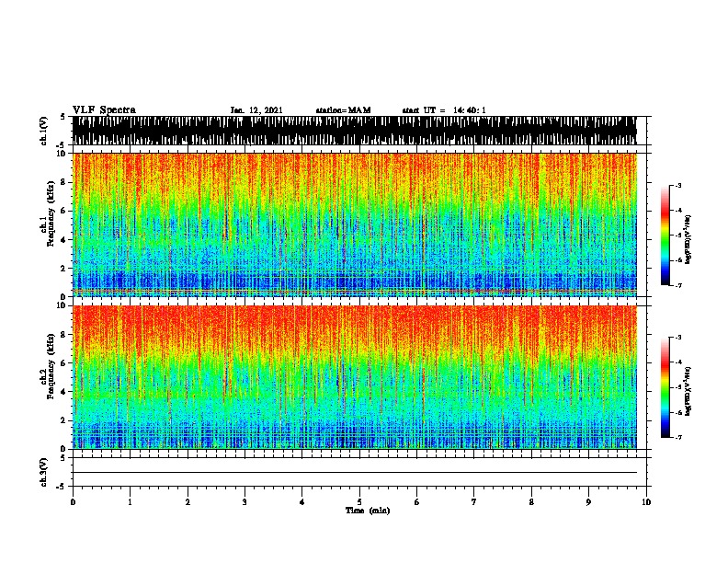This screenshot has height=563, width=728.
Task: Click the ch.1(V) waveform axis label
Action: tap(44, 131)
